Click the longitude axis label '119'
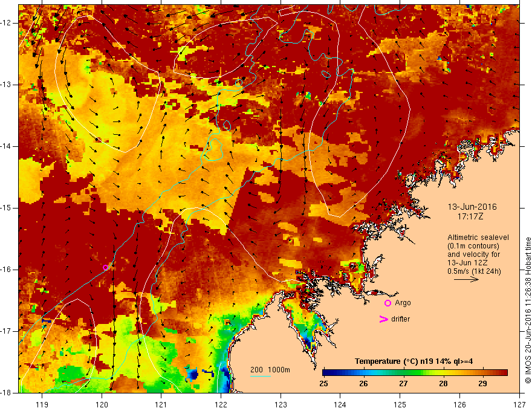This screenshot has height=411, width=532. pyautogui.click(x=42, y=404)
